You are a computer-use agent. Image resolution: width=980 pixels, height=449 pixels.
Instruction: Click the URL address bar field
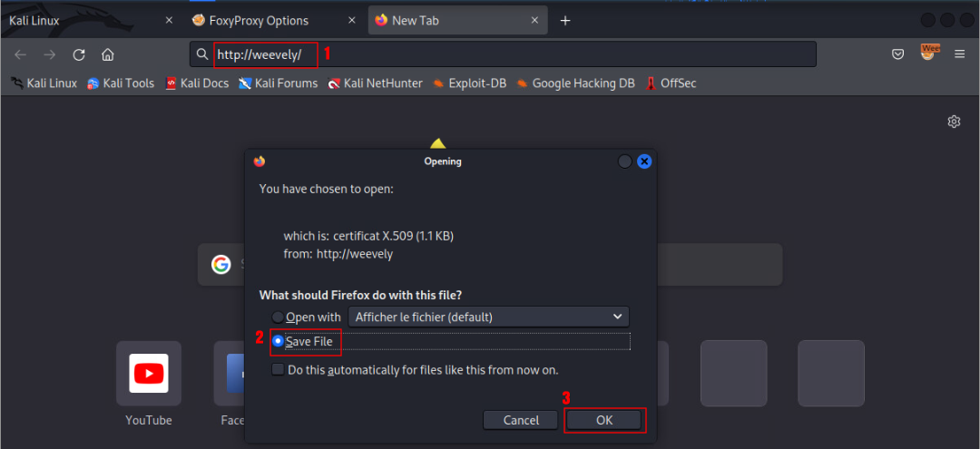pyautogui.click(x=544, y=54)
